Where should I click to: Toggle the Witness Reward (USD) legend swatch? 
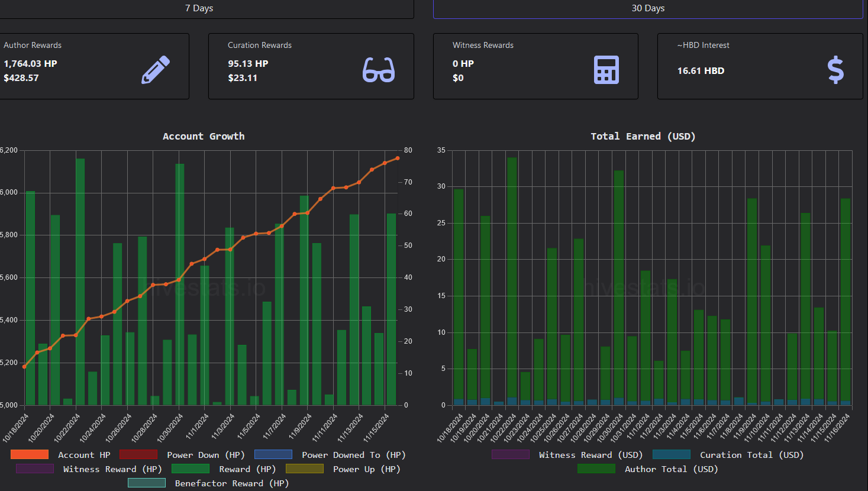pyautogui.click(x=511, y=454)
